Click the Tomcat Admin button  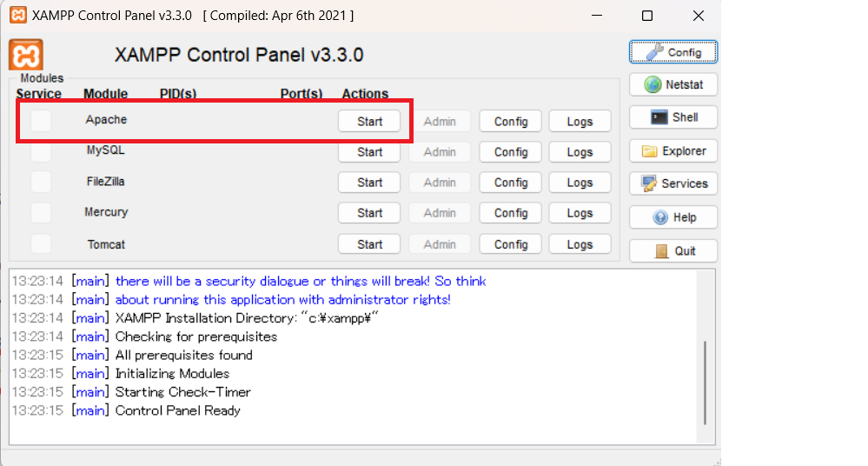click(x=441, y=244)
